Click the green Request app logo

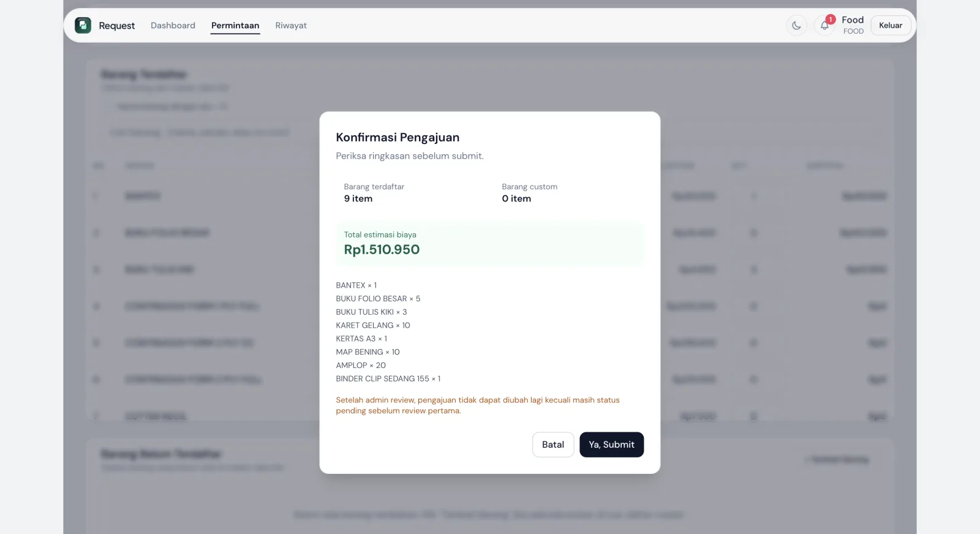point(83,25)
